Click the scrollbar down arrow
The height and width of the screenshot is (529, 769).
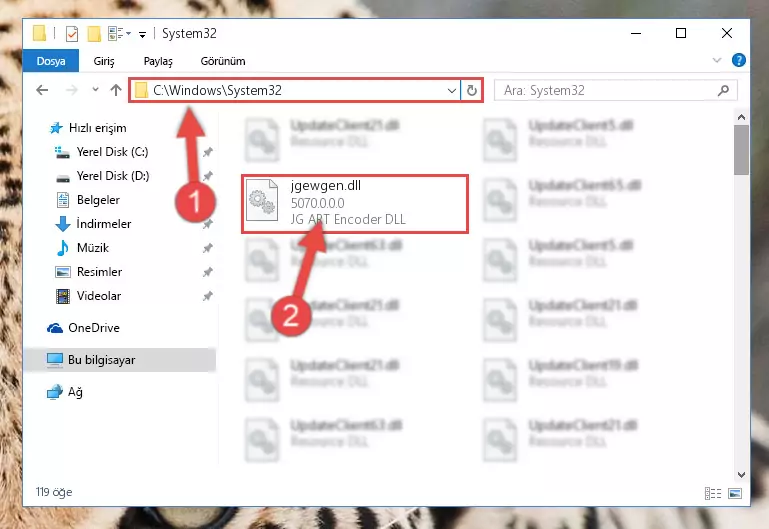(x=741, y=475)
